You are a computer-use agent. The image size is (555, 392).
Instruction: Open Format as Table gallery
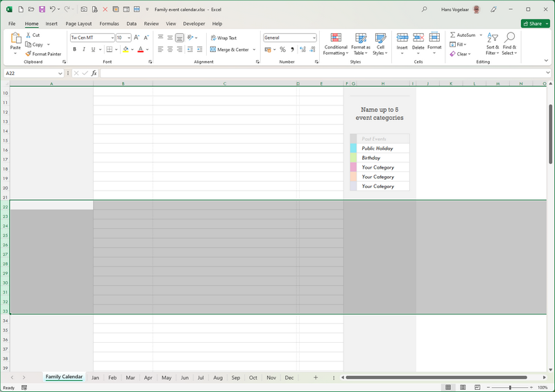tap(361, 44)
